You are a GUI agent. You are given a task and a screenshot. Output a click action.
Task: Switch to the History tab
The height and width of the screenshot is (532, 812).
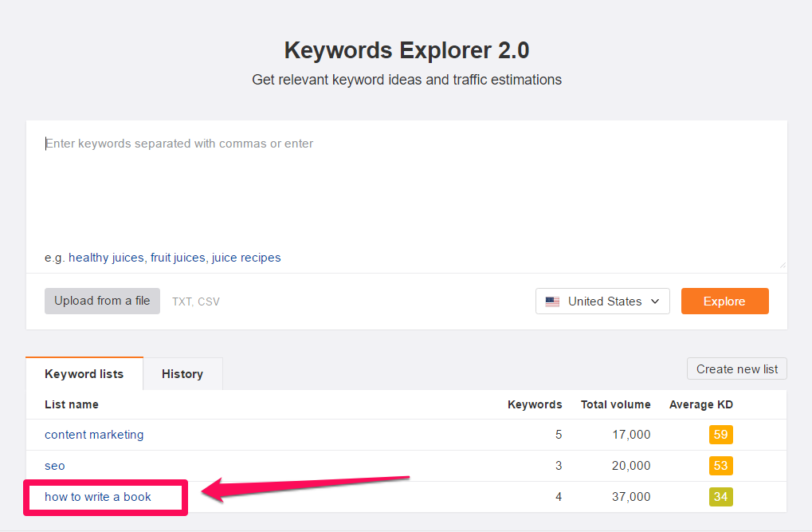(x=182, y=374)
